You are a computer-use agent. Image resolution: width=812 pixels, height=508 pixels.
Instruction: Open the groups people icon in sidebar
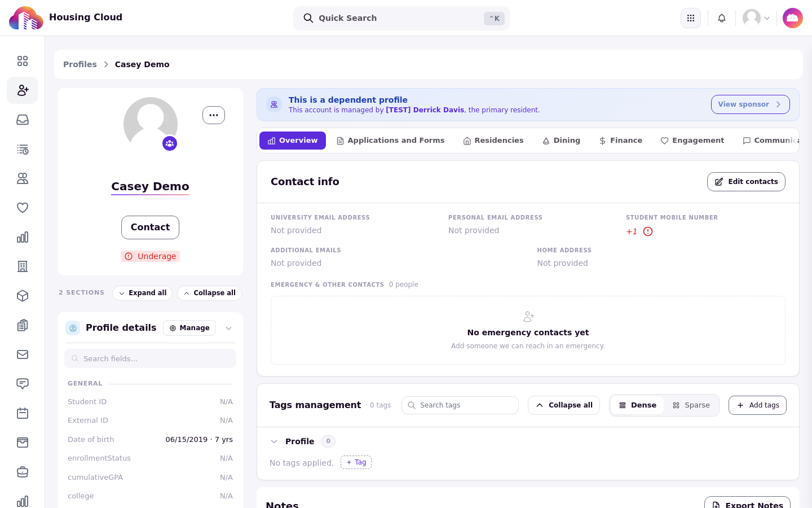click(x=23, y=178)
